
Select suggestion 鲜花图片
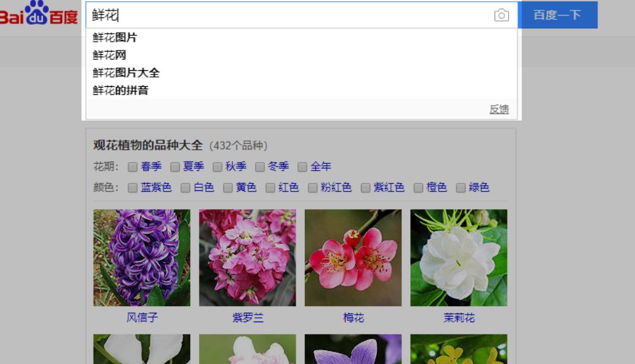(115, 38)
